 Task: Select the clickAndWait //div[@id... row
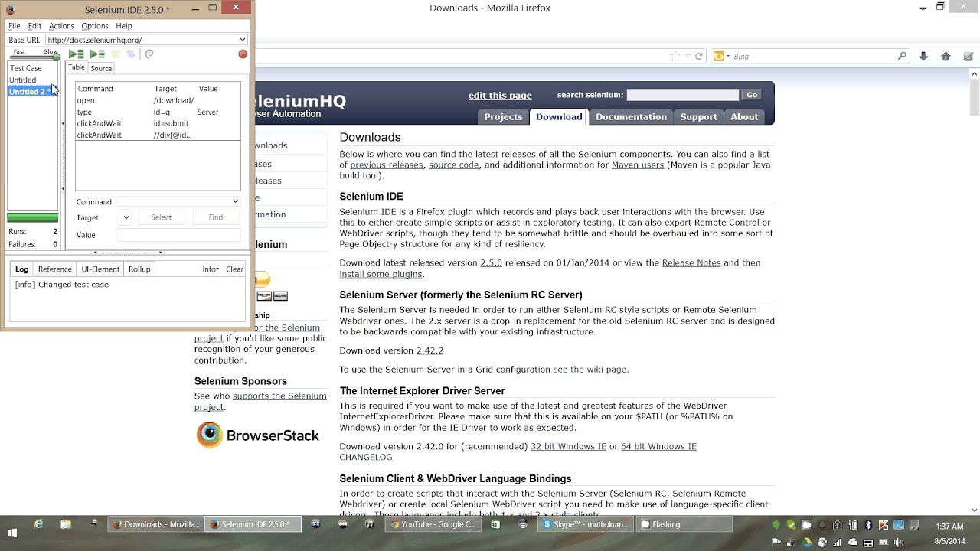point(158,135)
